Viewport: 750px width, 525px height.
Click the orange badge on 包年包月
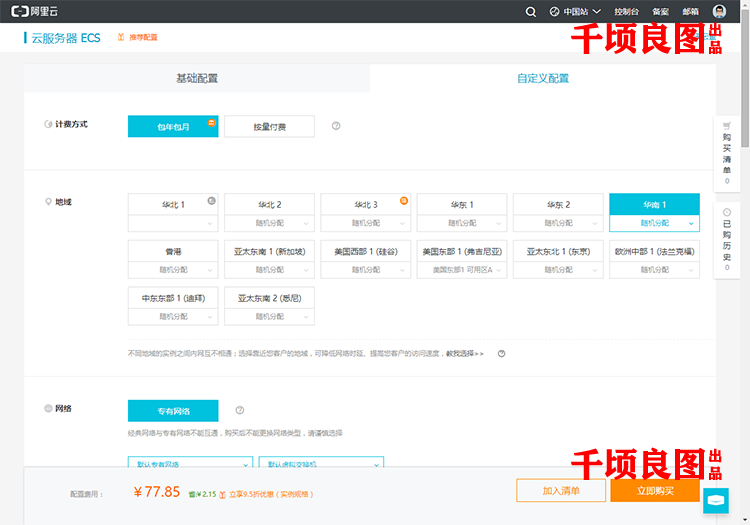(x=211, y=122)
